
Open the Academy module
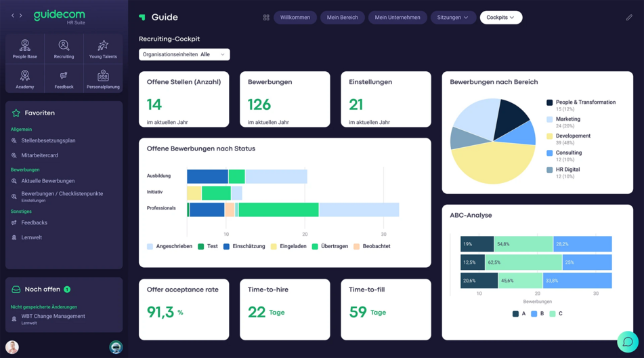pos(25,79)
